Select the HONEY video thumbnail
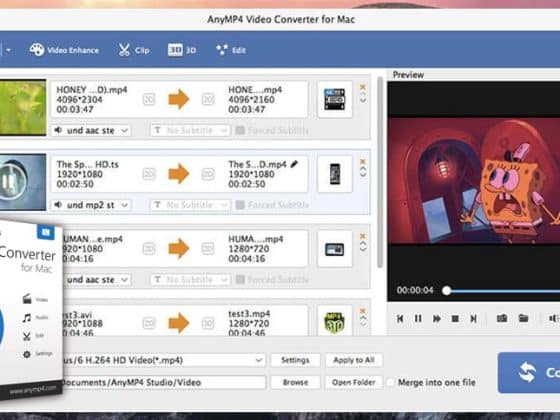Image resolution: width=560 pixels, height=420 pixels. click(23, 107)
